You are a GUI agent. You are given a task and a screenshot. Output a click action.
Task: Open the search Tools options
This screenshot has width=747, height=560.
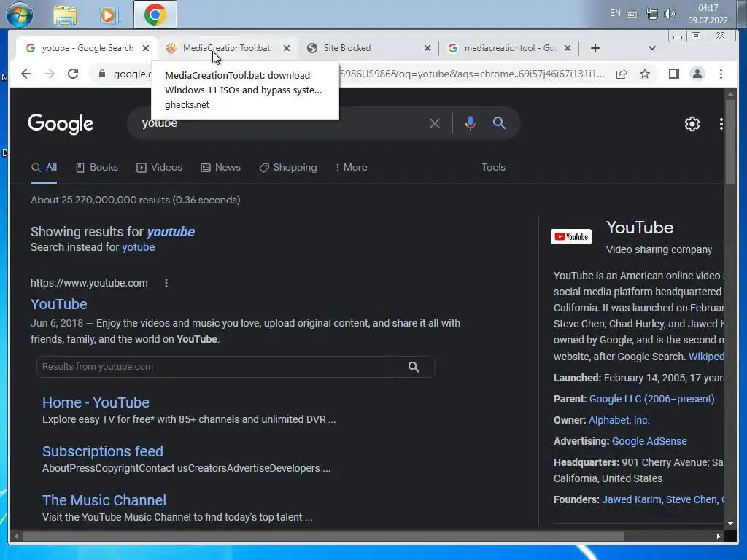pyautogui.click(x=493, y=168)
